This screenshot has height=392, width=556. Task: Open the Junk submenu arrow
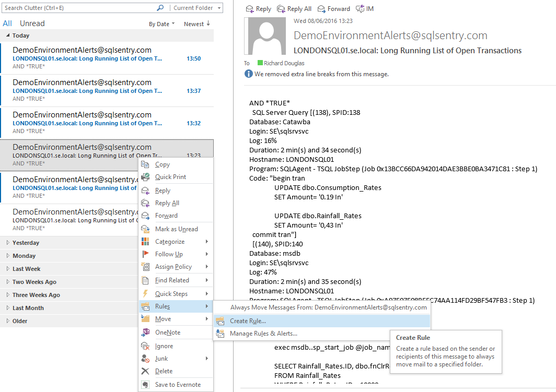(207, 359)
